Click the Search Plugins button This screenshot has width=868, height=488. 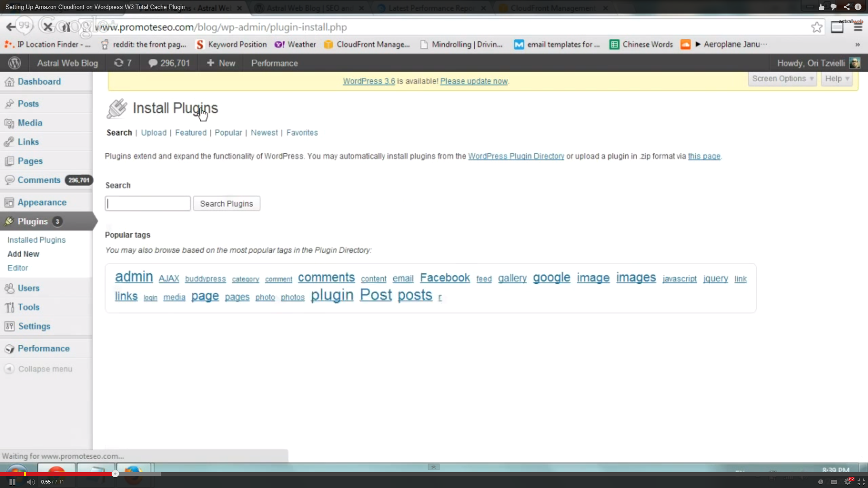click(x=226, y=203)
